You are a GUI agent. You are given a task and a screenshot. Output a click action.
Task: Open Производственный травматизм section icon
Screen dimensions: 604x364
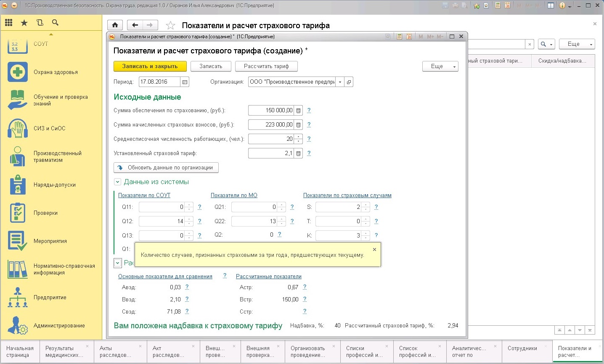pyautogui.click(x=18, y=157)
